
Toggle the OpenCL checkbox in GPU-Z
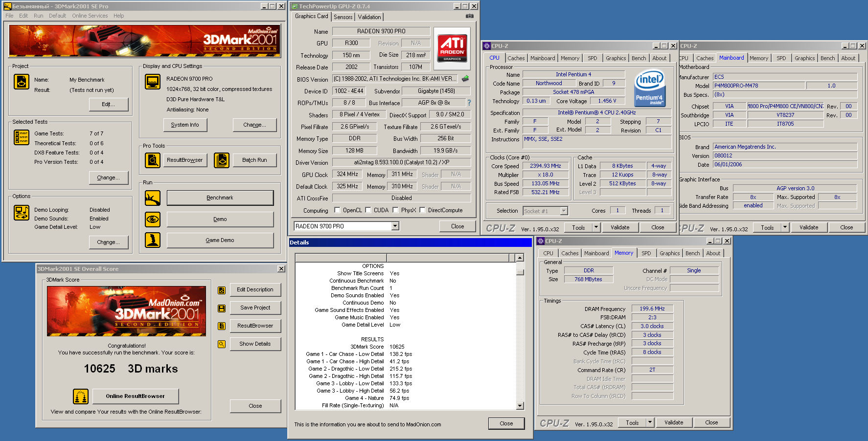337,210
